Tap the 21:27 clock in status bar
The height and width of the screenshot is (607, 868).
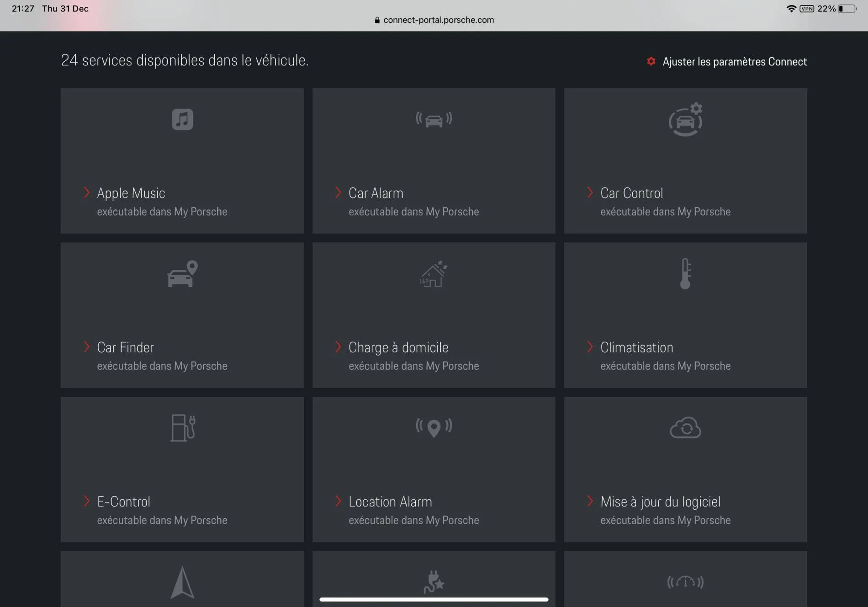(23, 9)
